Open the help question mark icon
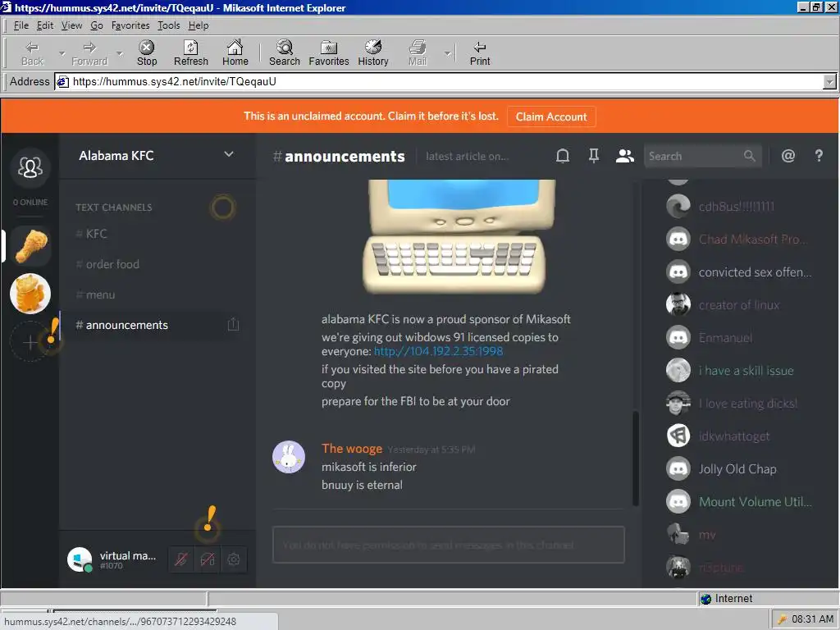The height and width of the screenshot is (630, 840). point(819,156)
